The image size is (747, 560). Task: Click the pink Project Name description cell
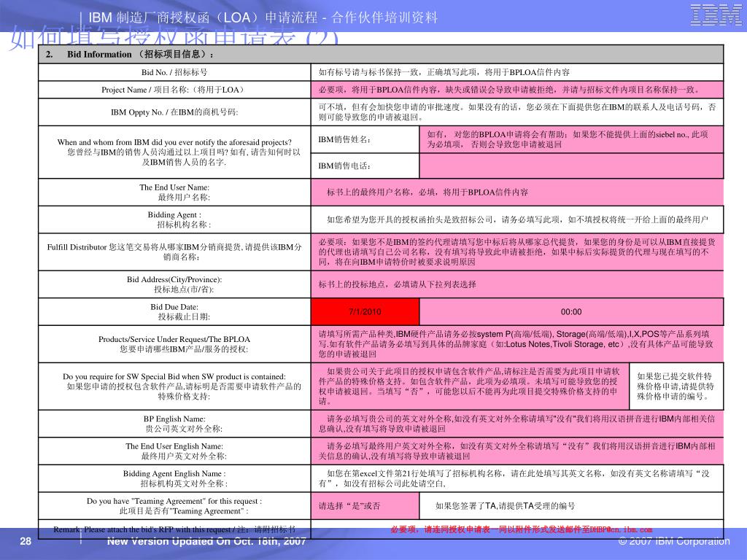(517, 90)
